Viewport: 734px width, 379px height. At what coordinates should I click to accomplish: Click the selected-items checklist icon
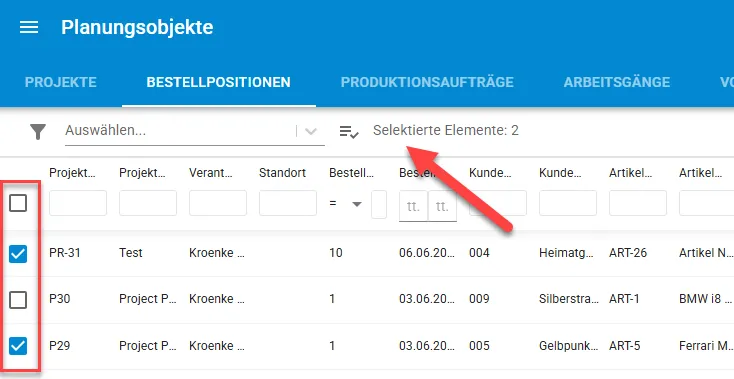point(349,131)
